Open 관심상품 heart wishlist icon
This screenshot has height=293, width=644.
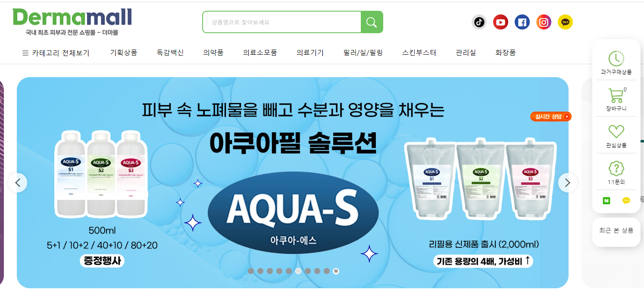(x=616, y=131)
